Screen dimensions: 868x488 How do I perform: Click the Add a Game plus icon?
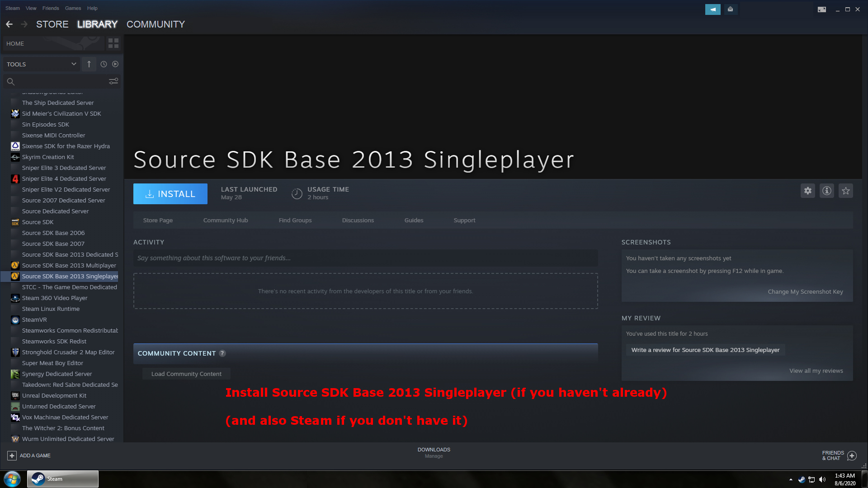(12, 455)
